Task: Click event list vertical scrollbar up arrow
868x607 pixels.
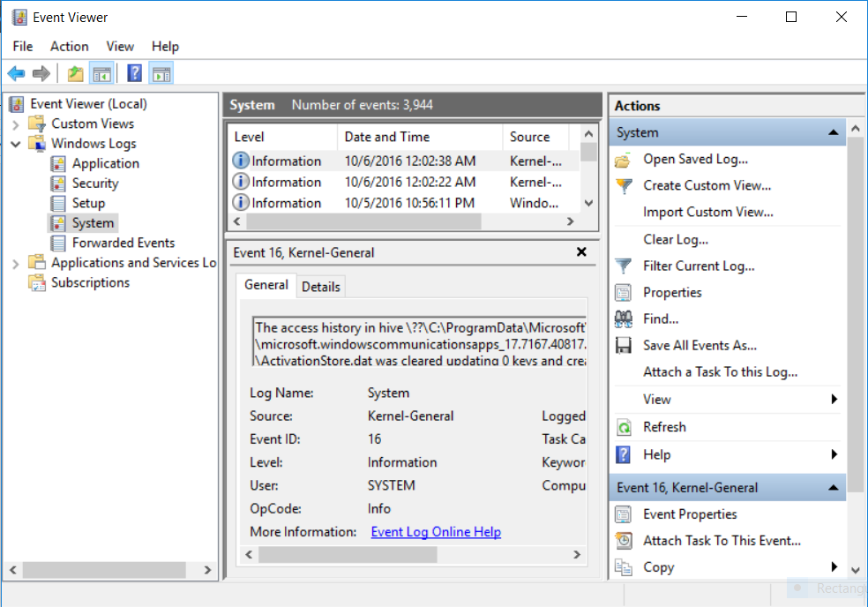Action: (588, 134)
